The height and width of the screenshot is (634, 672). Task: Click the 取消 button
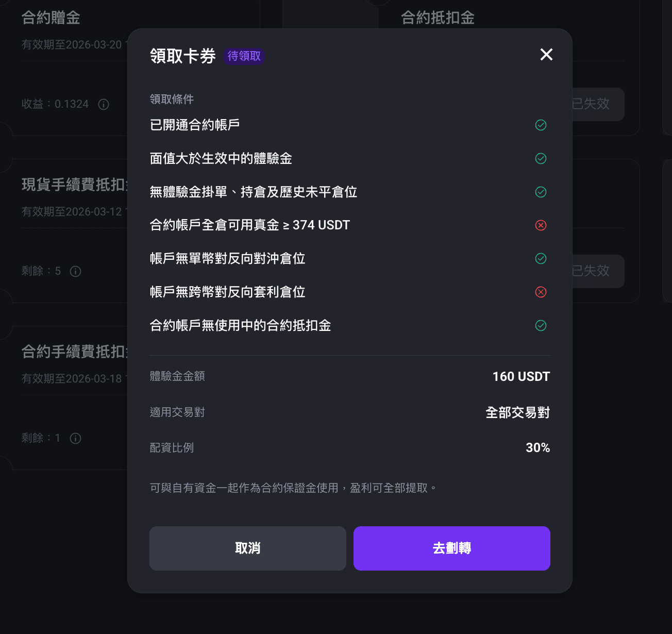(248, 548)
